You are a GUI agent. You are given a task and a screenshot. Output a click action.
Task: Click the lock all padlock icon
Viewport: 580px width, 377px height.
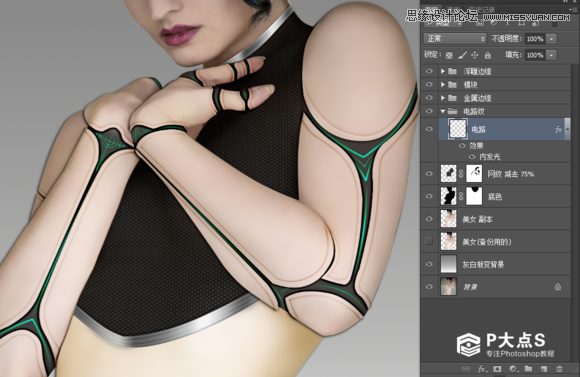click(x=488, y=55)
